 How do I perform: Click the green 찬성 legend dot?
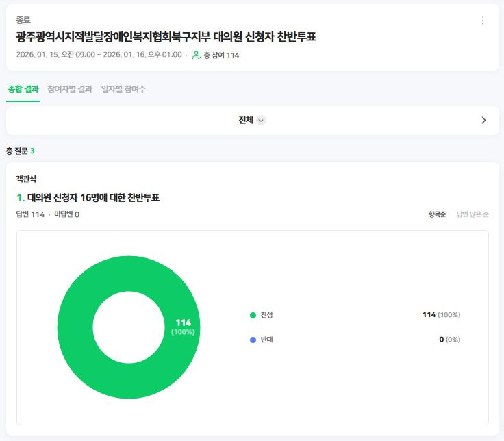[x=253, y=315]
